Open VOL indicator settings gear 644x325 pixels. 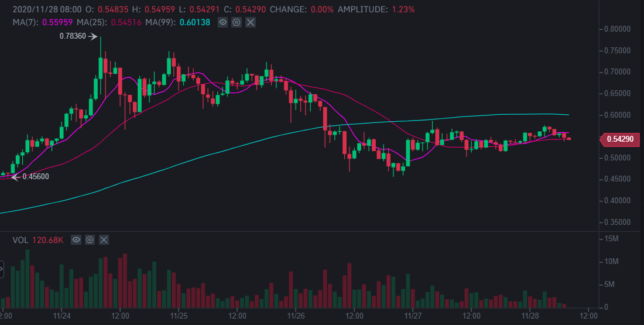click(x=90, y=240)
